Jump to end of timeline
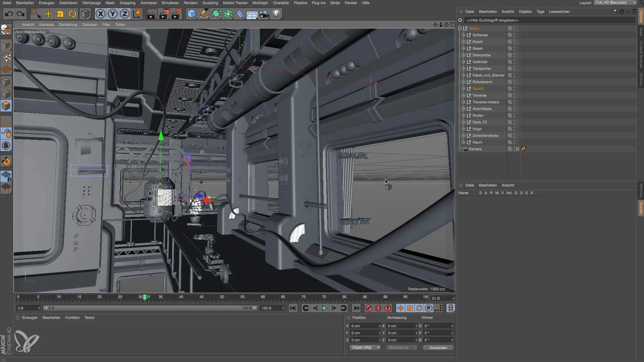644x362 pixels. tap(356, 308)
